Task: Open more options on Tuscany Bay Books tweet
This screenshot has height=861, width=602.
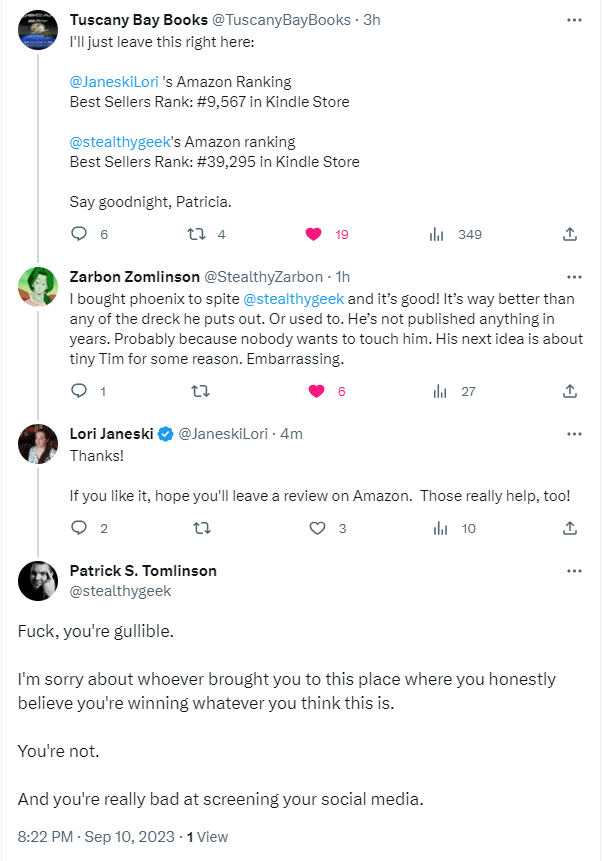Action: (x=574, y=20)
